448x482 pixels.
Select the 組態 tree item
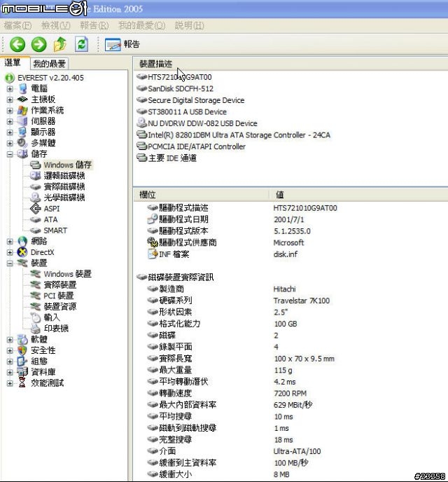39,361
